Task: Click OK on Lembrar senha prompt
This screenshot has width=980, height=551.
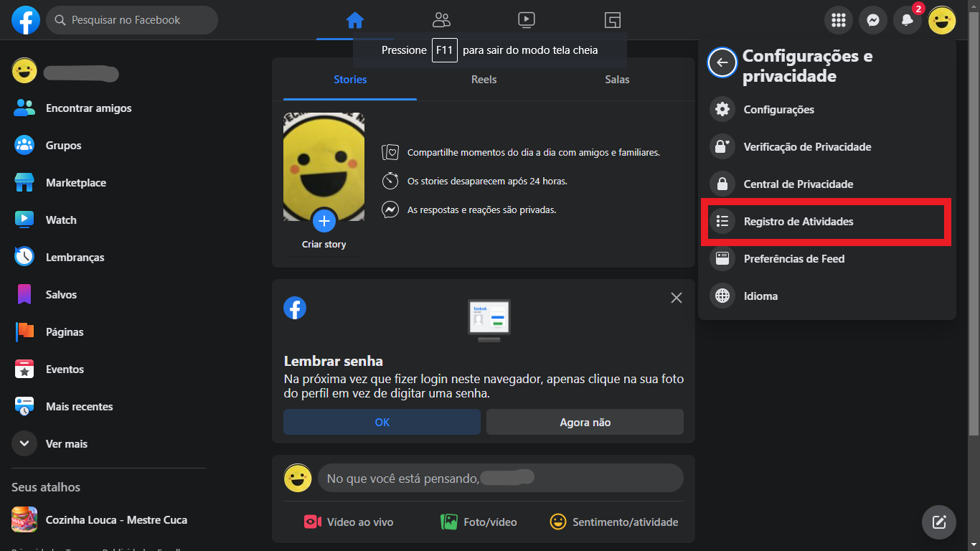Action: pos(382,423)
